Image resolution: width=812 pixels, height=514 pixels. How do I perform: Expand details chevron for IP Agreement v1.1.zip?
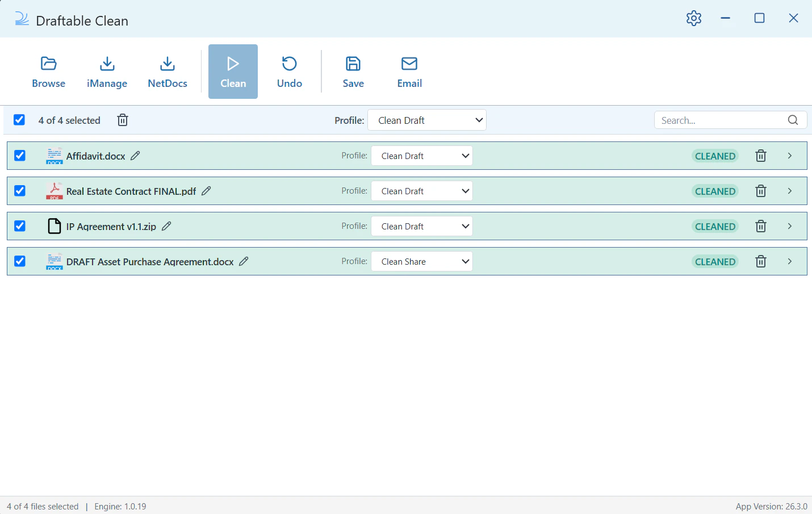[x=790, y=226]
